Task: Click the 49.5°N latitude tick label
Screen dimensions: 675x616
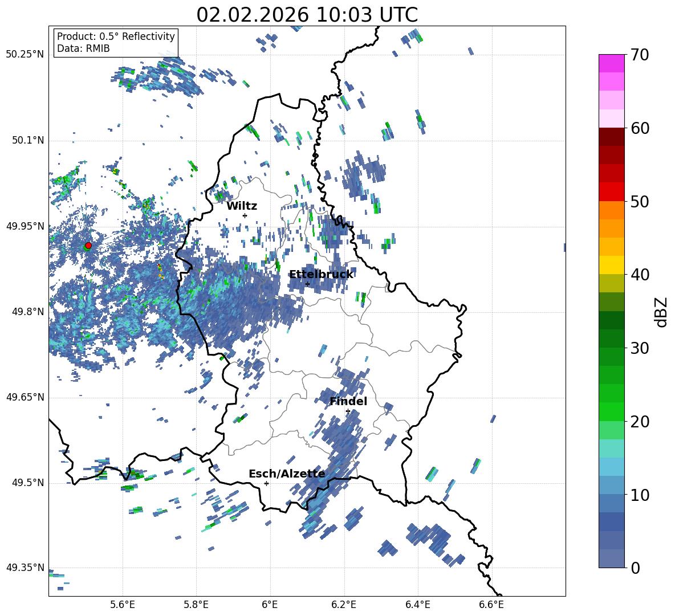Action: coord(27,483)
